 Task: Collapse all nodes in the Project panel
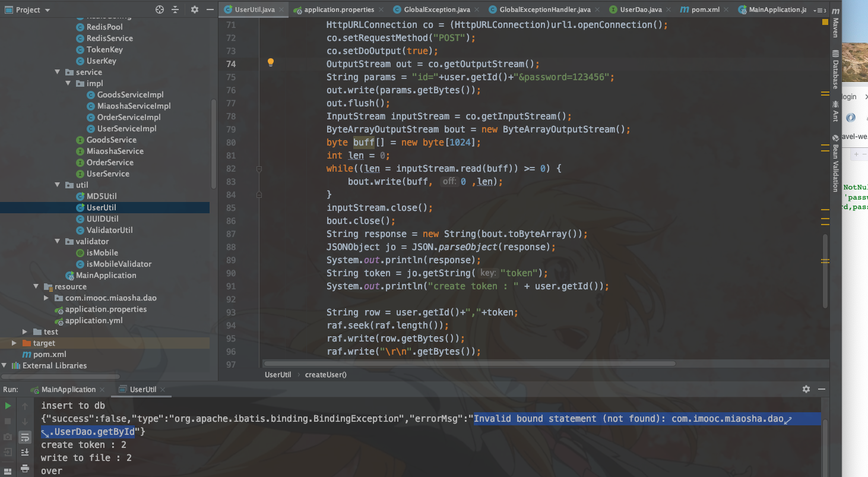click(175, 10)
